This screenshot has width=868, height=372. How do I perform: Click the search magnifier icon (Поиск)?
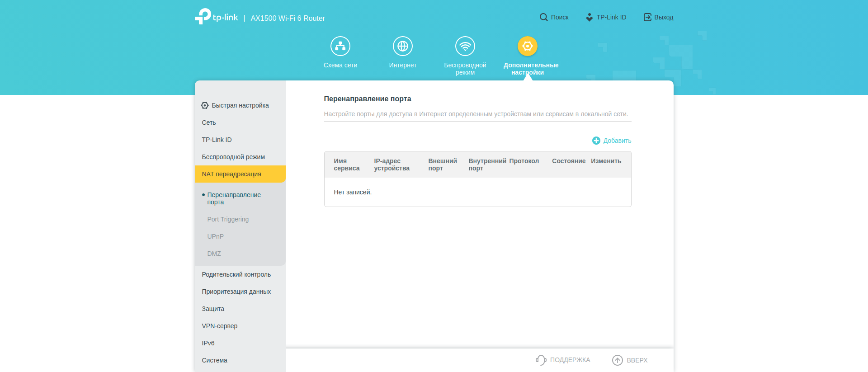coord(543,17)
